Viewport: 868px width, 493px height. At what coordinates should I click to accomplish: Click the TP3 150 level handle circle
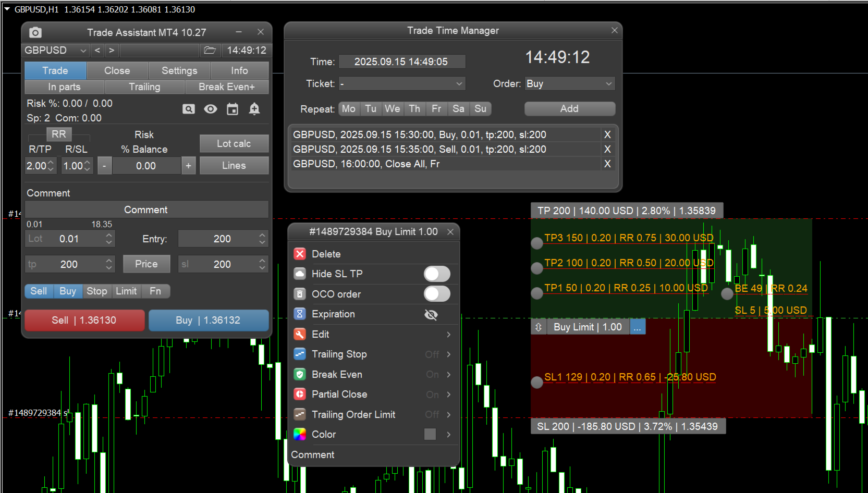[537, 243]
